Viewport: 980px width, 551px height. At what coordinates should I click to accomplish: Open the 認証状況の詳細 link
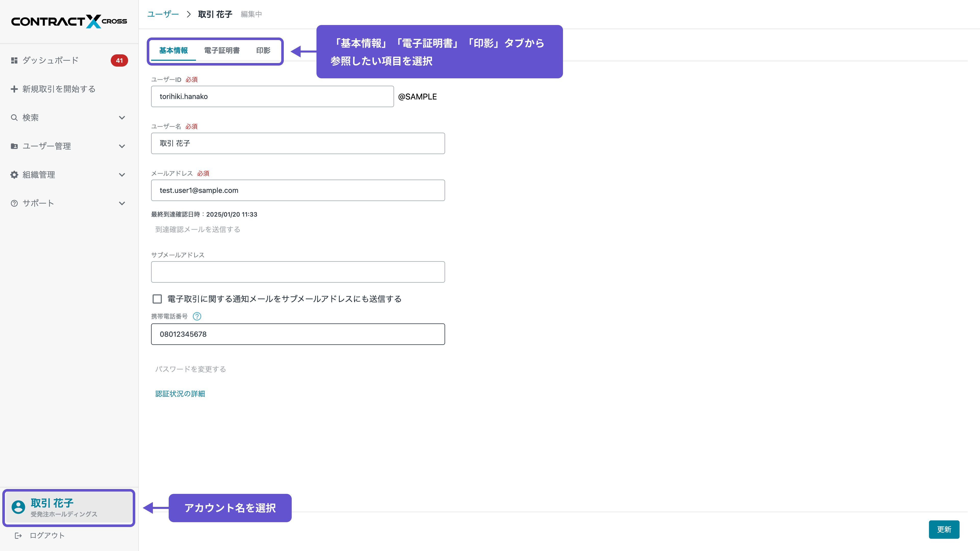coord(180,394)
